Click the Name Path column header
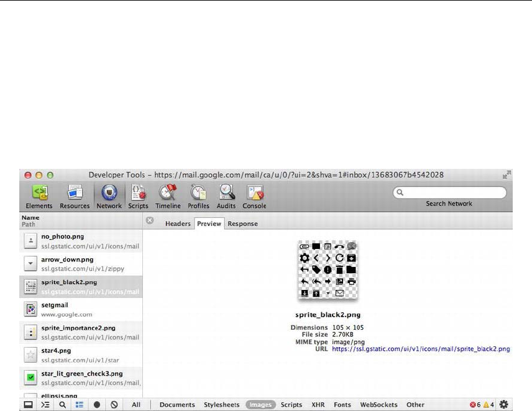 pos(81,221)
